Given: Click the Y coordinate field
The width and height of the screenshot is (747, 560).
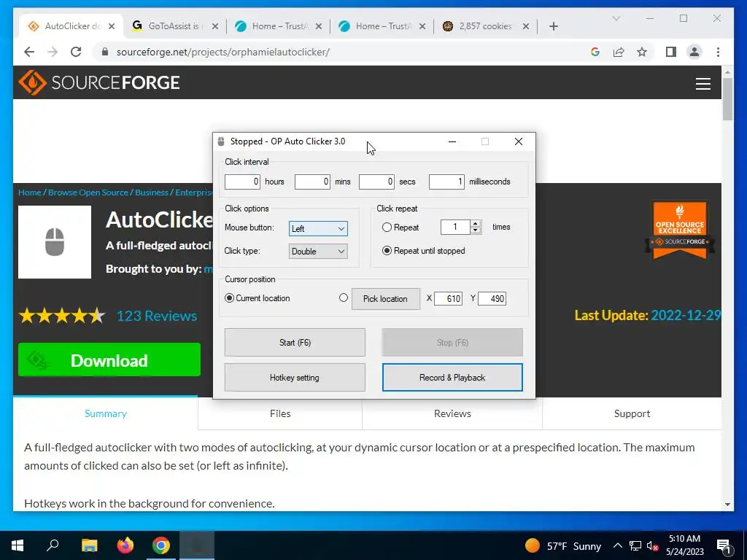Looking at the screenshot, I should coord(492,298).
